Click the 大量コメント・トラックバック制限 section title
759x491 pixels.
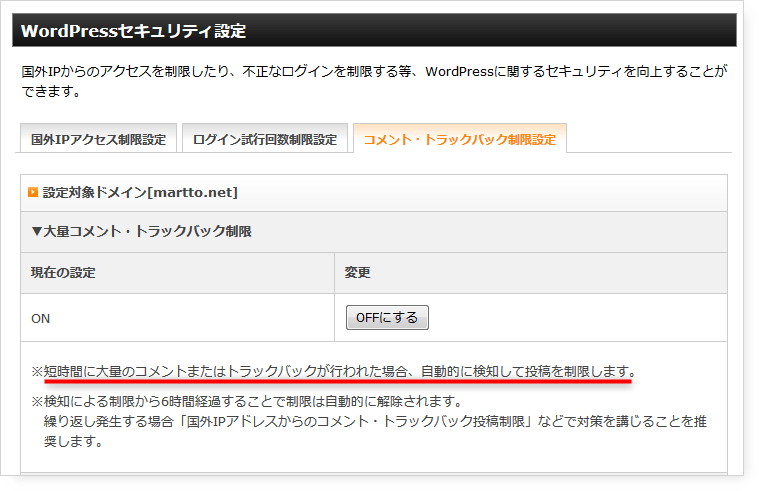(x=147, y=231)
